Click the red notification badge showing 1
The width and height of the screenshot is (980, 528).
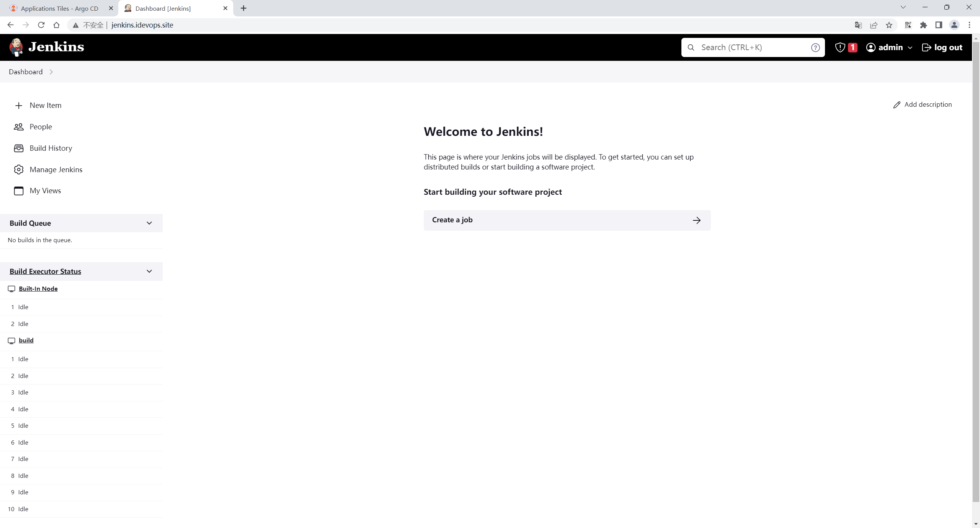tap(853, 47)
